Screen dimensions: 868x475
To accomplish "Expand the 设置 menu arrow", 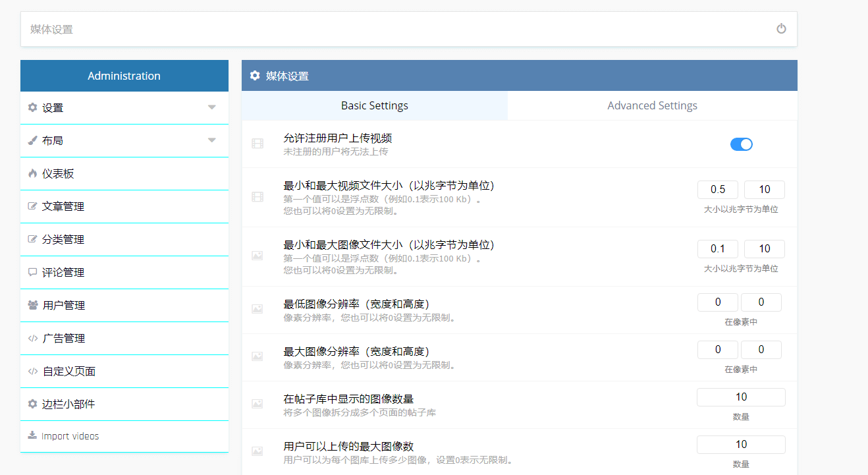I will (x=212, y=107).
